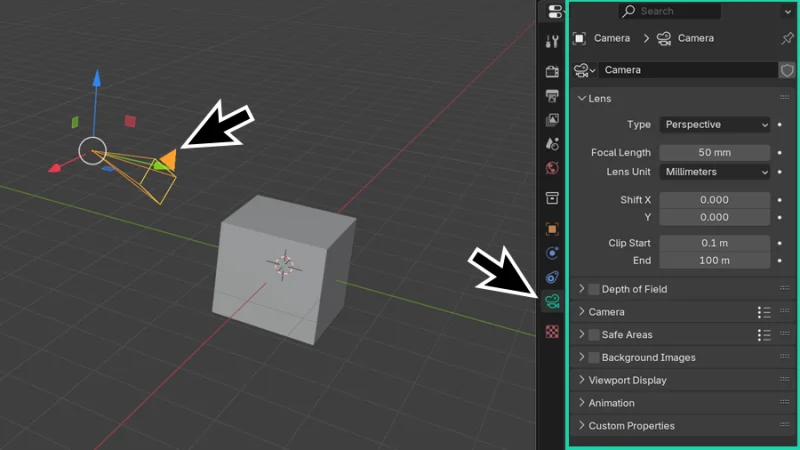Expand the Camera panel

coord(582,312)
